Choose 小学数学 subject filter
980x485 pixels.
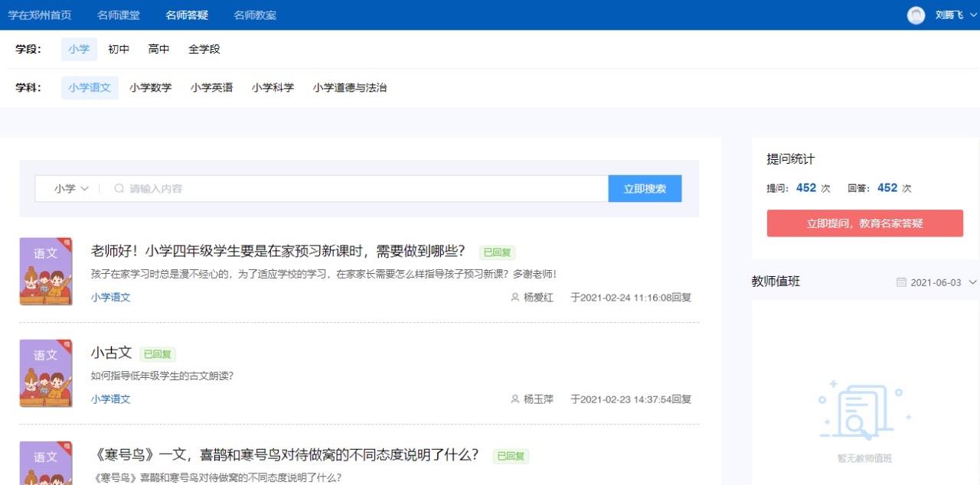(151, 88)
